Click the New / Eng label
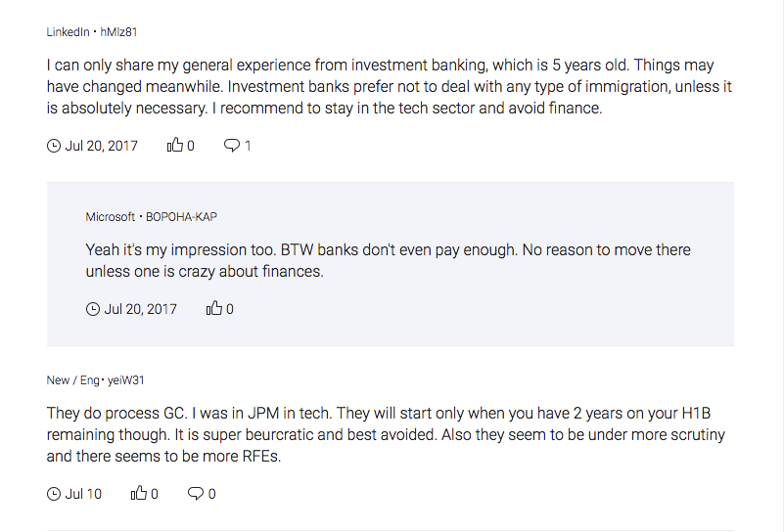The height and width of the screenshot is (532, 784). click(71, 380)
